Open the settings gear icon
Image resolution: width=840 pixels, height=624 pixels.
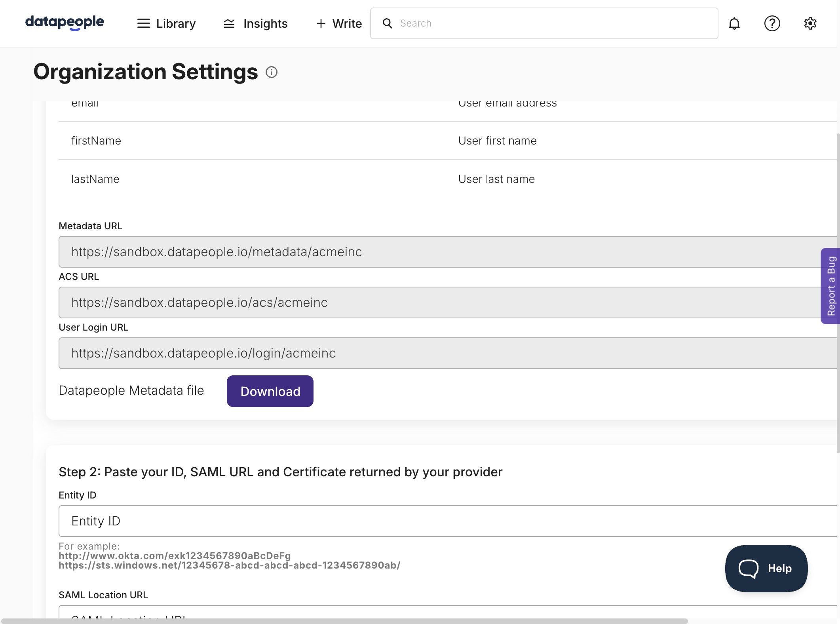(x=810, y=23)
